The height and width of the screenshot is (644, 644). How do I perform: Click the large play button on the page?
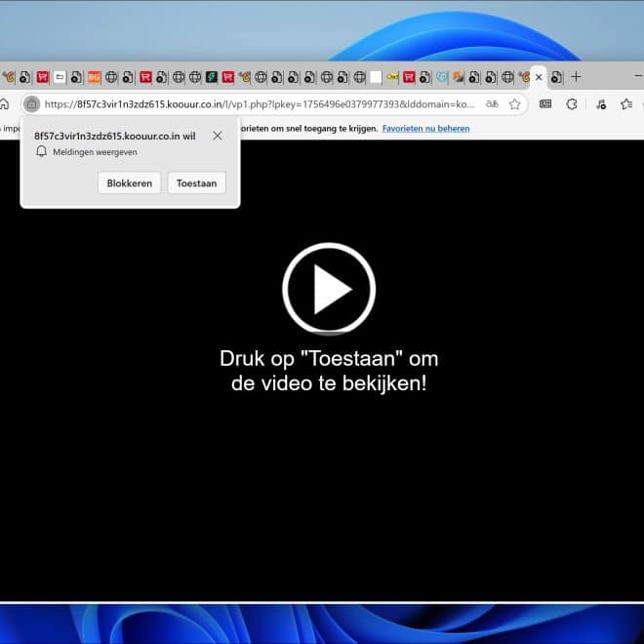pyautogui.click(x=329, y=289)
